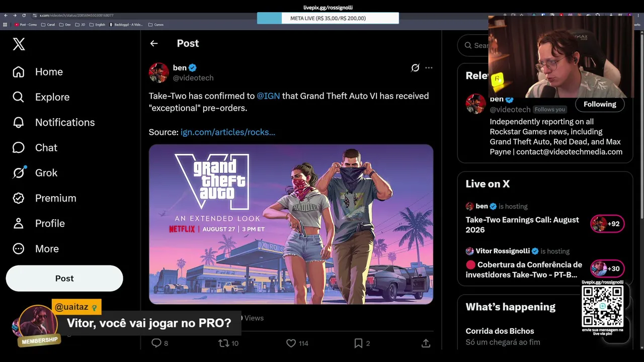Click the 'What's happening' heading

click(x=511, y=307)
